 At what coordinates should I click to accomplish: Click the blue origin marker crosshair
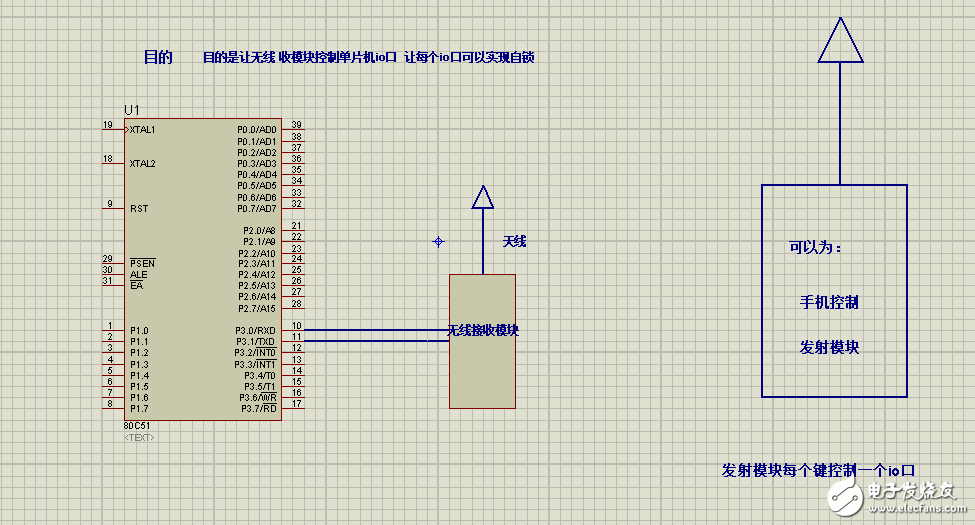(438, 242)
